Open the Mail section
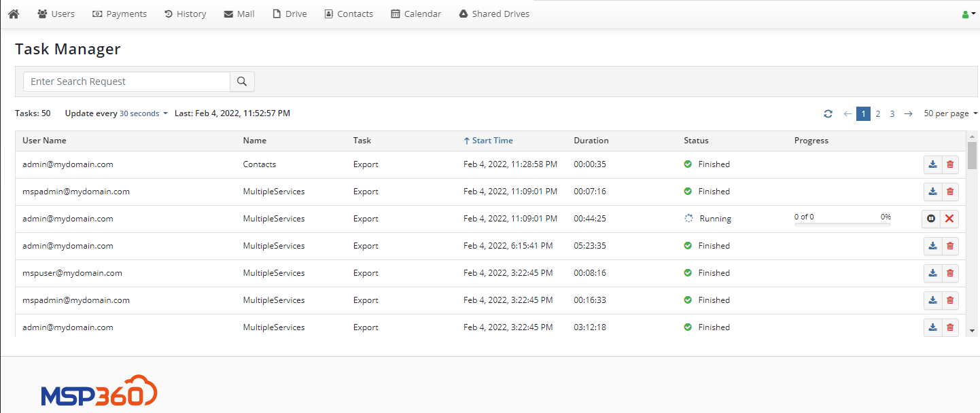 point(239,14)
